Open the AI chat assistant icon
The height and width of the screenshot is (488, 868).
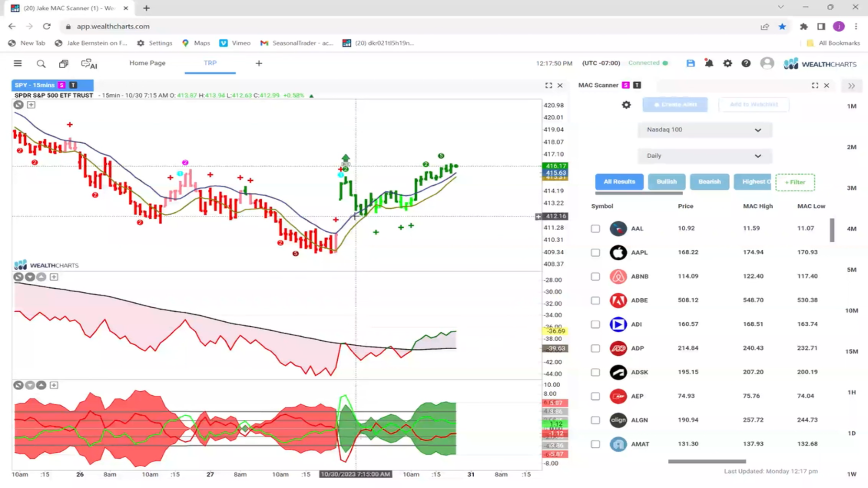click(89, 64)
